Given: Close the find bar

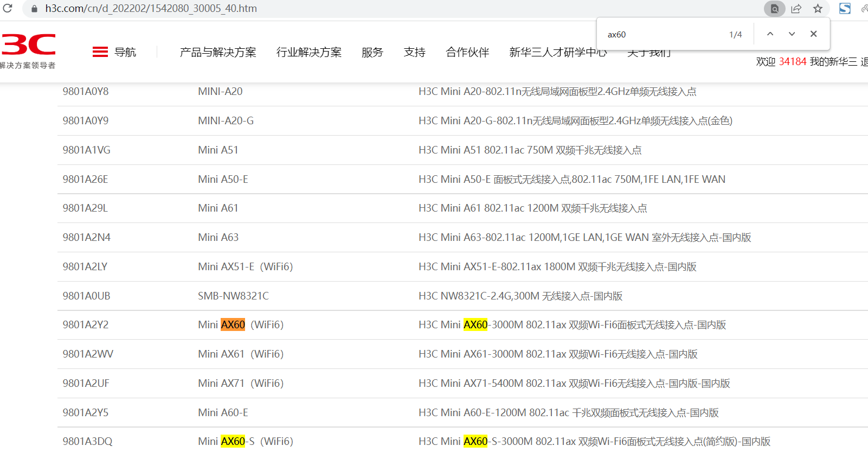Looking at the screenshot, I should click(x=813, y=34).
